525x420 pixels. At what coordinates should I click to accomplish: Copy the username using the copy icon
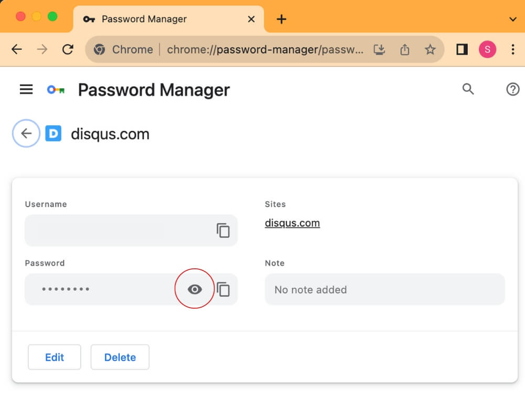pyautogui.click(x=223, y=230)
